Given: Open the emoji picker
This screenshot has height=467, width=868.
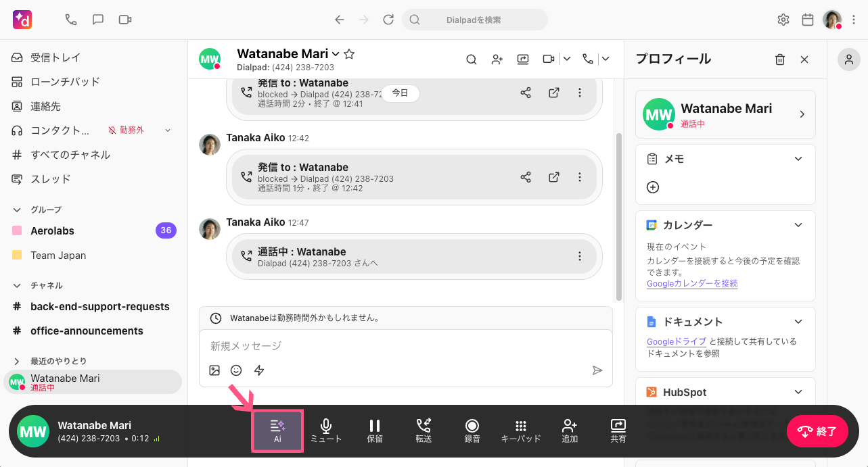Looking at the screenshot, I should coord(236,370).
